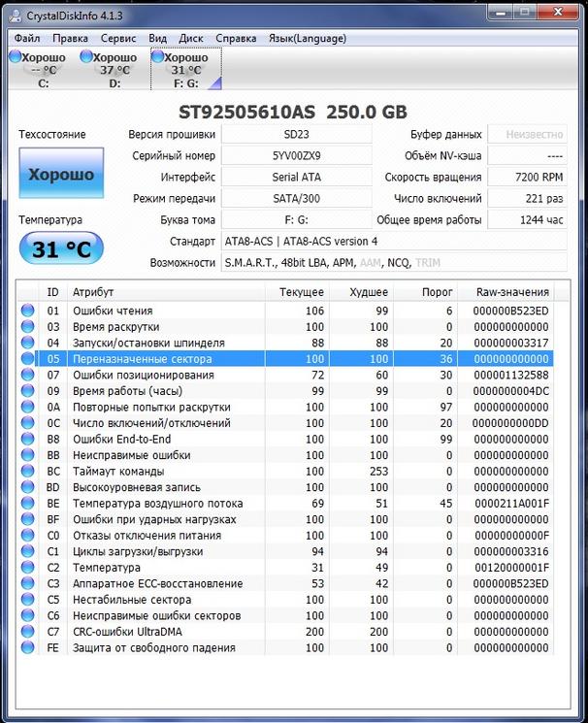The height and width of the screenshot is (723, 588).
Task: Click status icon for C2 Температура row
Action: [28, 567]
